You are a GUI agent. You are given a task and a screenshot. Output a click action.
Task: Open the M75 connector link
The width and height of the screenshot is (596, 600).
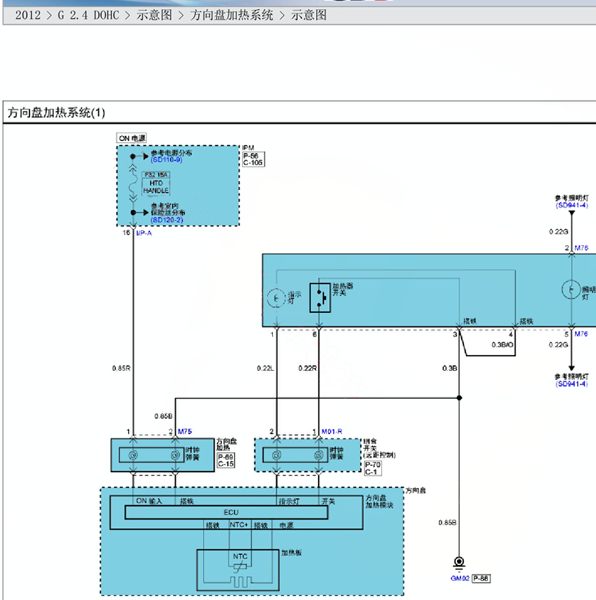[185, 432]
